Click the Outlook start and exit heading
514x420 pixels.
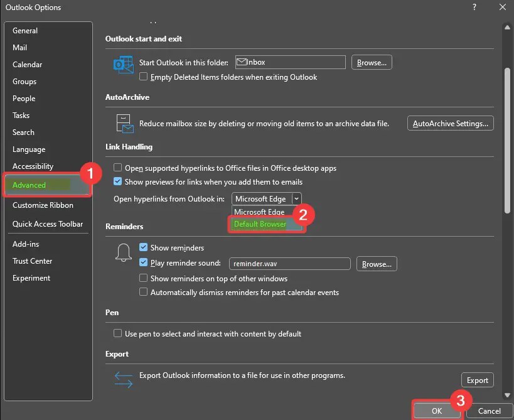(x=144, y=39)
